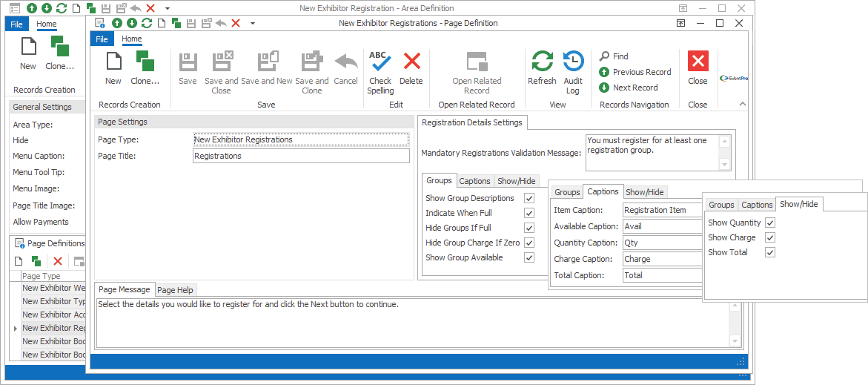
Task: Click red delete X in Page Definition title bar
Action: tap(235, 23)
